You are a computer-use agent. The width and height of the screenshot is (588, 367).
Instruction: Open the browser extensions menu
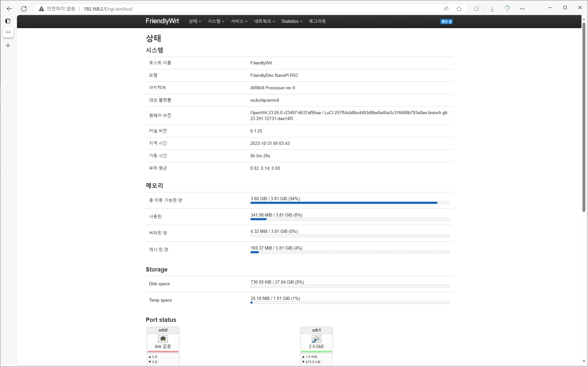(476, 9)
